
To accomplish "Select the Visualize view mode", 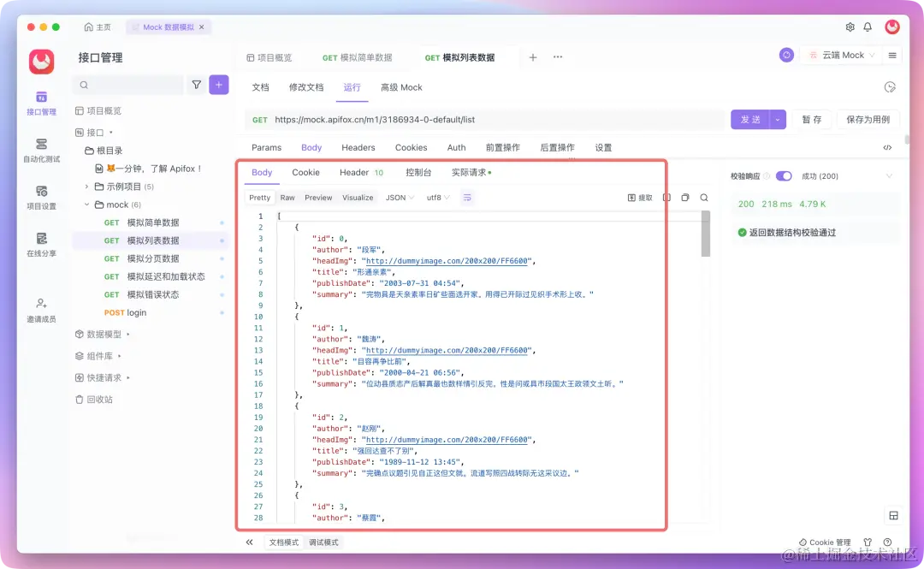I will (358, 198).
